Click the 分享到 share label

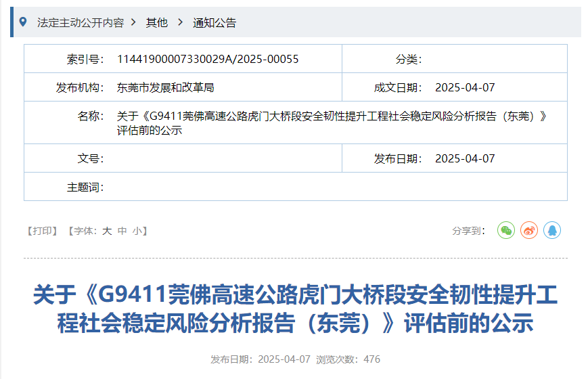point(469,231)
